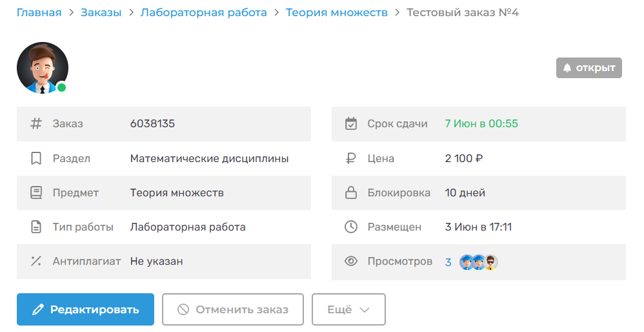Click the clock icon beside Размещен

point(351,227)
